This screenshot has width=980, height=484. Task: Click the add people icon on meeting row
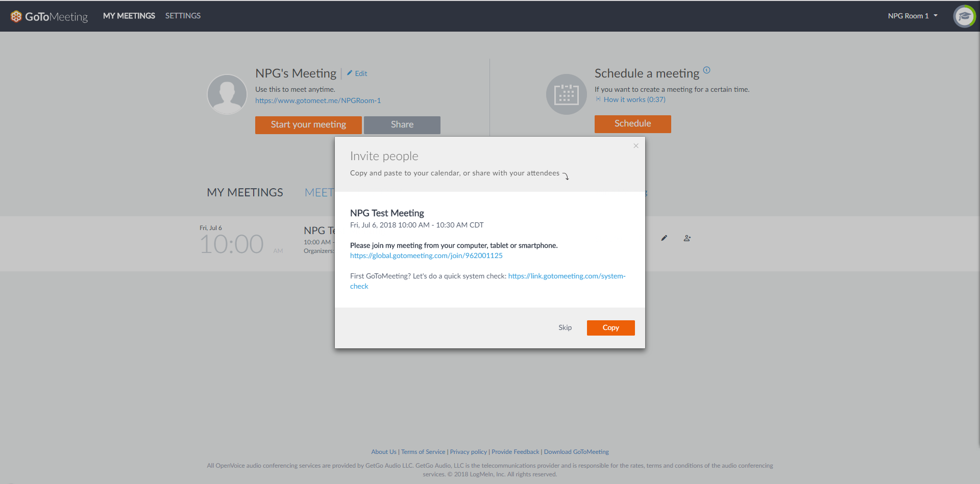(688, 238)
